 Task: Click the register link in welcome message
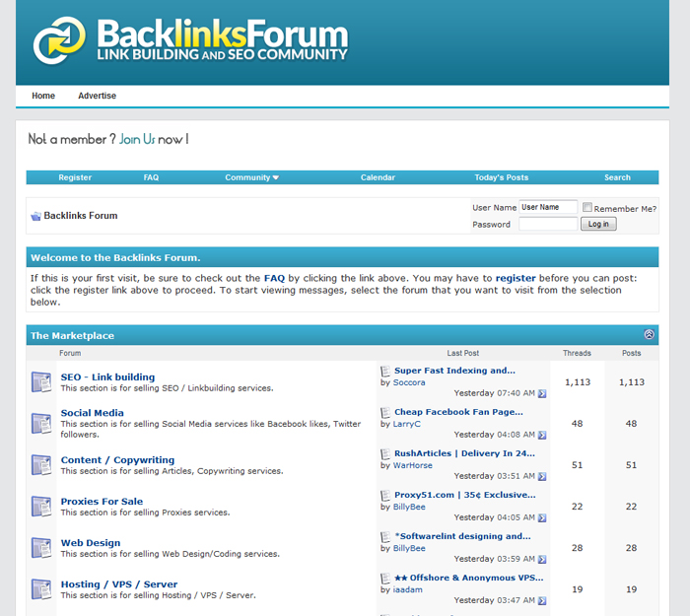coord(516,278)
